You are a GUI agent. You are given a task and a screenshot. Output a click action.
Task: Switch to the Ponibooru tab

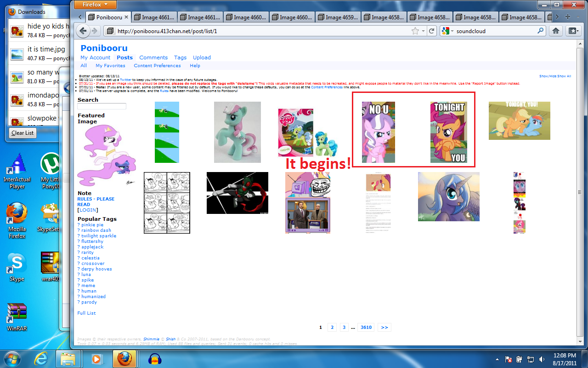(109, 17)
